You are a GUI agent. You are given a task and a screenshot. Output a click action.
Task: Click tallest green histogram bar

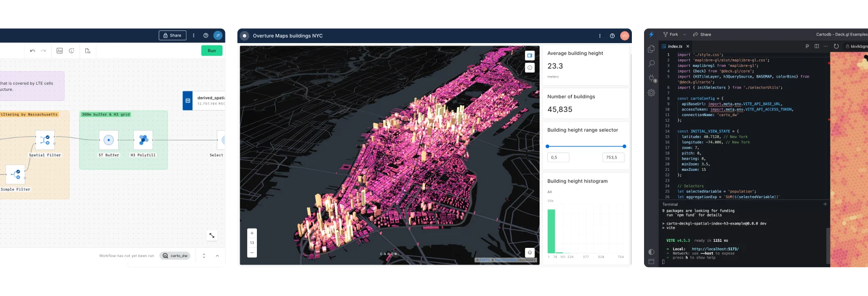[551, 231]
